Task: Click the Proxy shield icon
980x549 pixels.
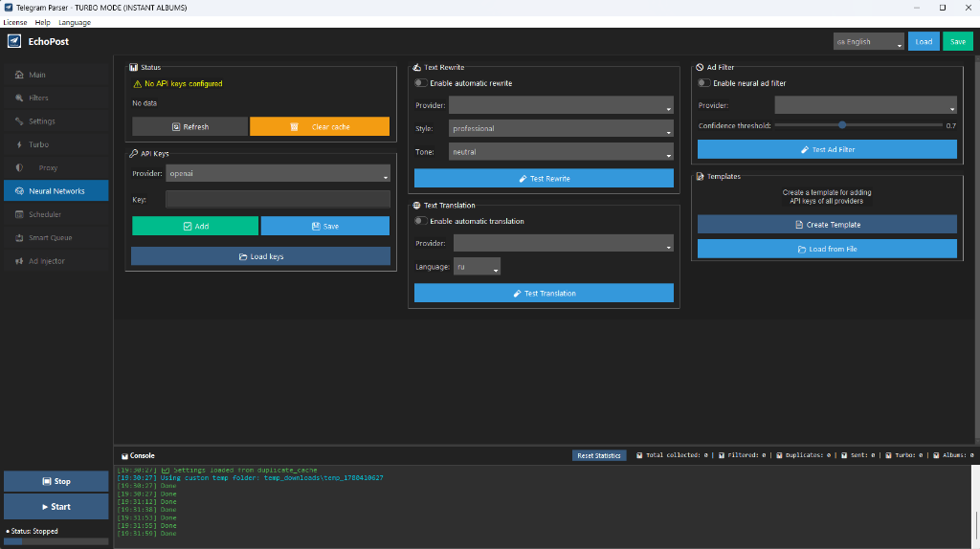Action: [x=19, y=167]
